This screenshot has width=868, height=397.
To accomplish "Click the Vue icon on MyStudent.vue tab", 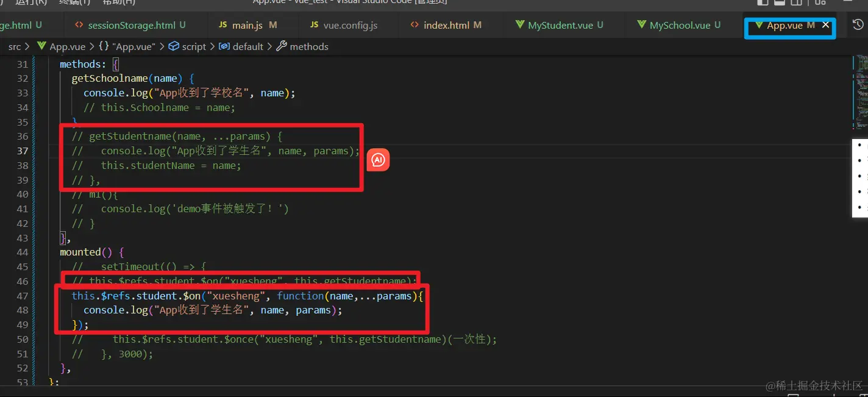I will 520,25.
